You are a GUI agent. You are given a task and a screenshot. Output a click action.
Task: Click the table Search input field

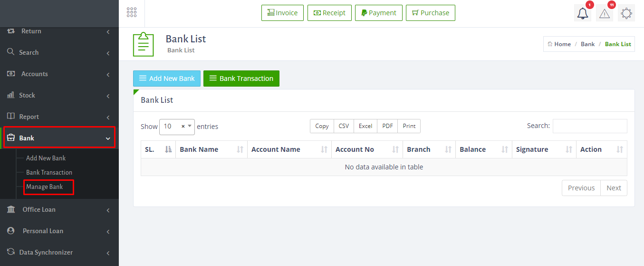589,126
